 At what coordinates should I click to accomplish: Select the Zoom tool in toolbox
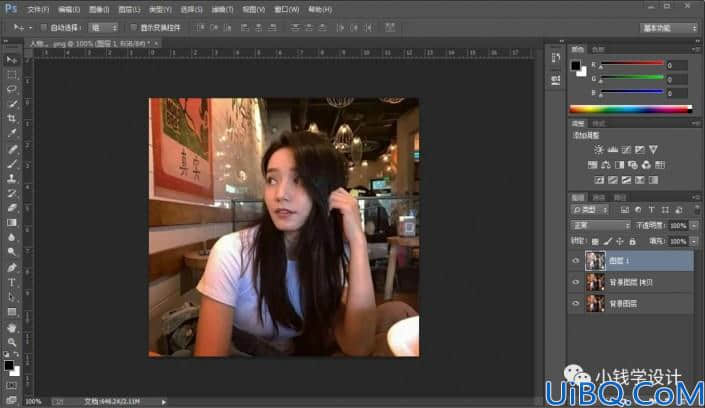click(x=12, y=343)
